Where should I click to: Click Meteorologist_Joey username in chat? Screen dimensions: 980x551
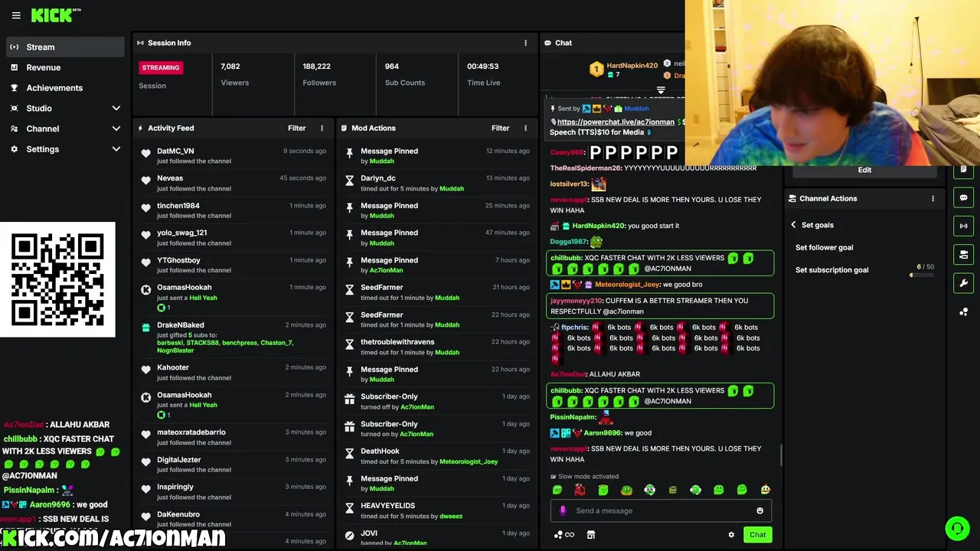point(627,284)
